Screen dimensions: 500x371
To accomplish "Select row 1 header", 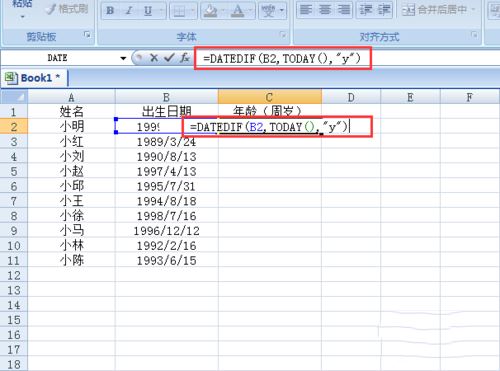I will [x=14, y=111].
